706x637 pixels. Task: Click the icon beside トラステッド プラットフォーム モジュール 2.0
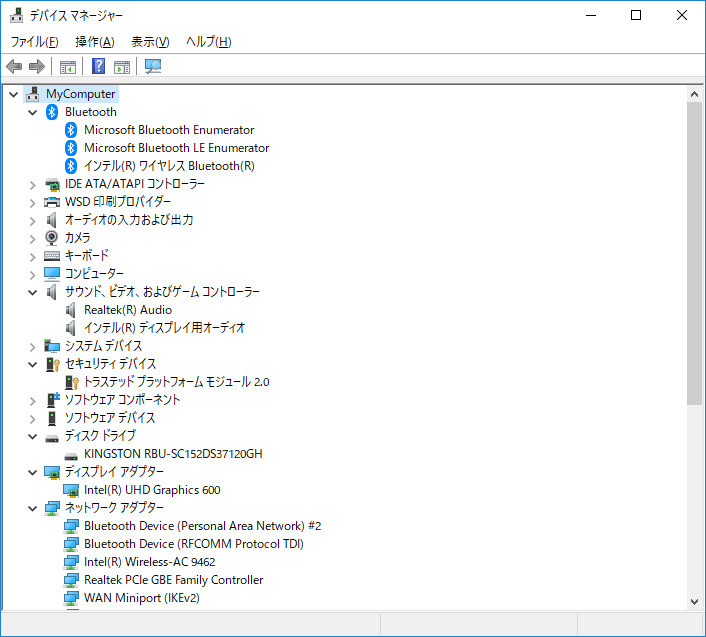(72, 382)
